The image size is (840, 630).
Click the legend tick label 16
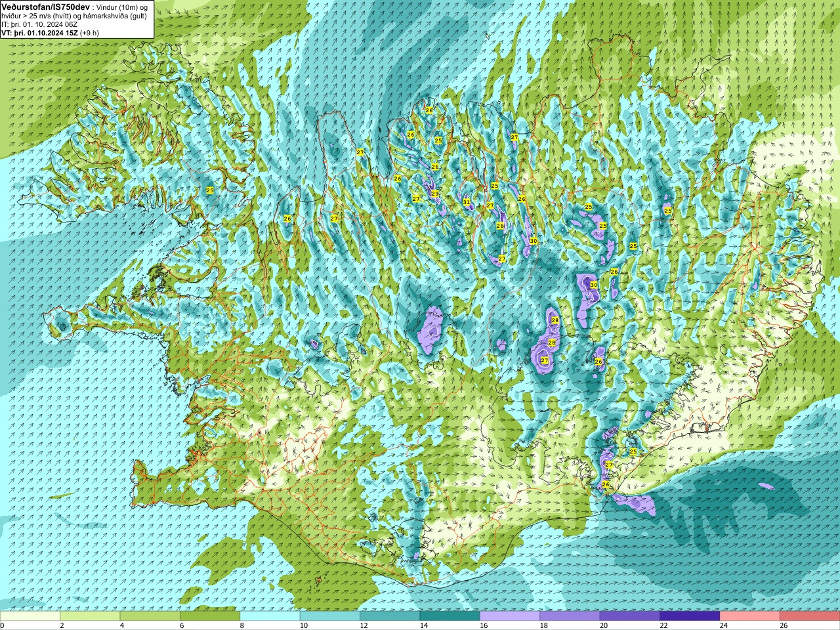coord(484,625)
